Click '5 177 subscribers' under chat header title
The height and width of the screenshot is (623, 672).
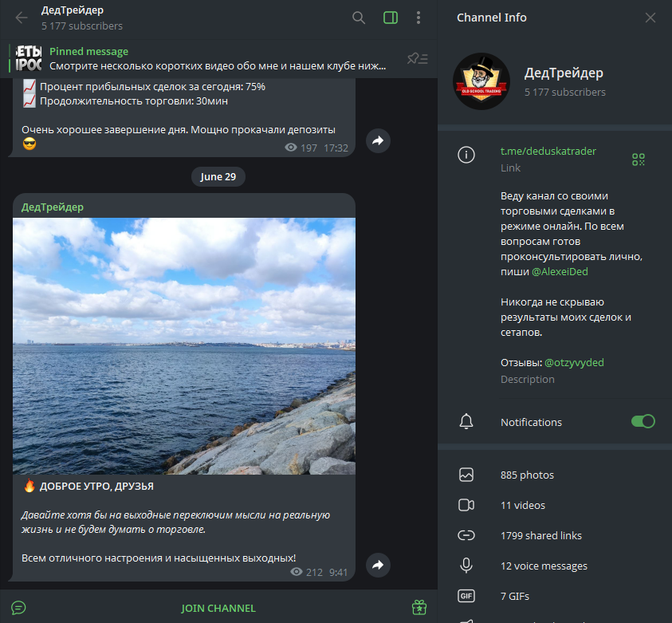click(x=82, y=26)
